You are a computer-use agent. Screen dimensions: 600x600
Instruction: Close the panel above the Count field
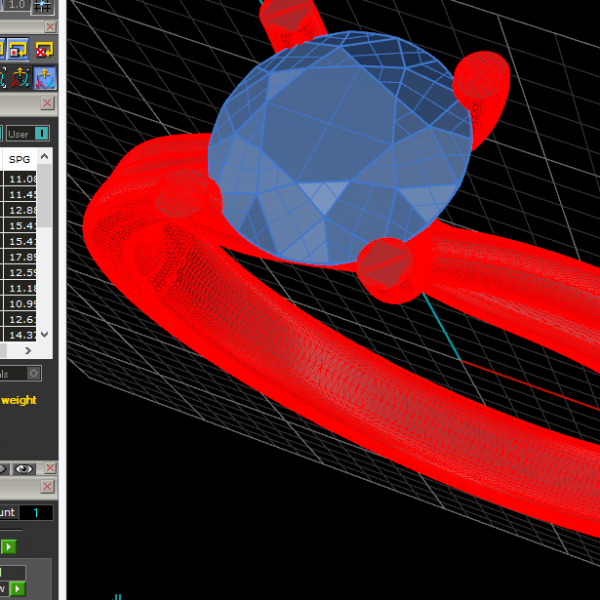[x=47, y=486]
